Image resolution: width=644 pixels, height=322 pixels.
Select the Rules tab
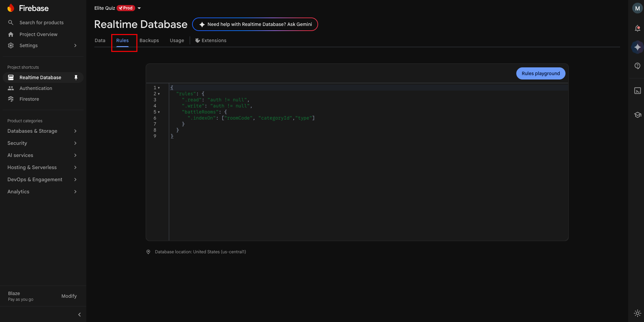tap(123, 40)
